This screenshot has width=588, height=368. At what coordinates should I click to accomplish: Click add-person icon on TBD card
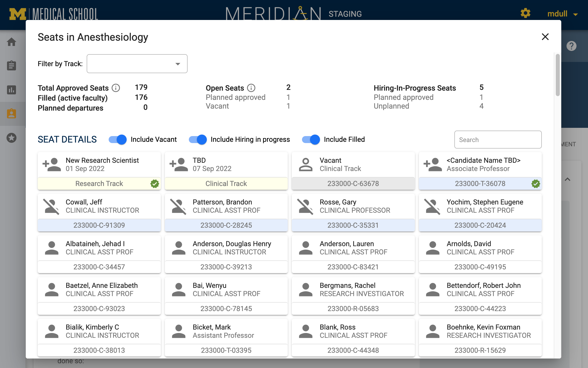pyautogui.click(x=179, y=165)
